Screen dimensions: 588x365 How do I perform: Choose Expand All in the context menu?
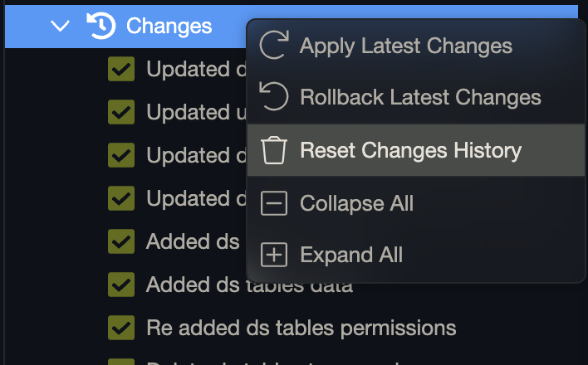click(351, 255)
